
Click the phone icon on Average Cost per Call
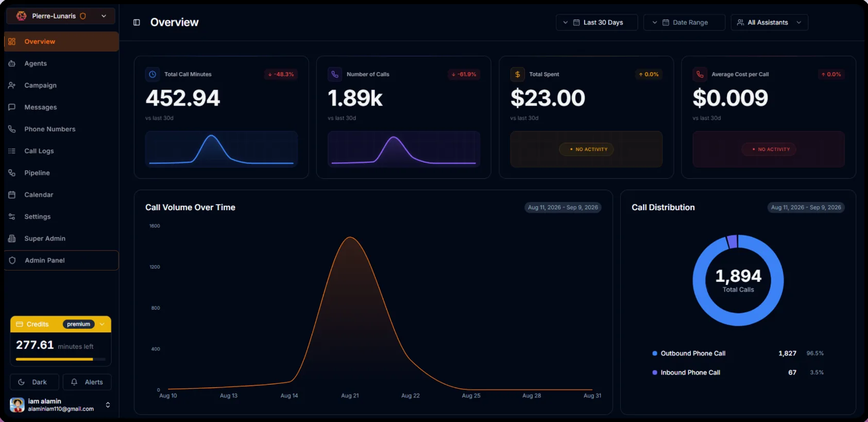[x=700, y=74]
